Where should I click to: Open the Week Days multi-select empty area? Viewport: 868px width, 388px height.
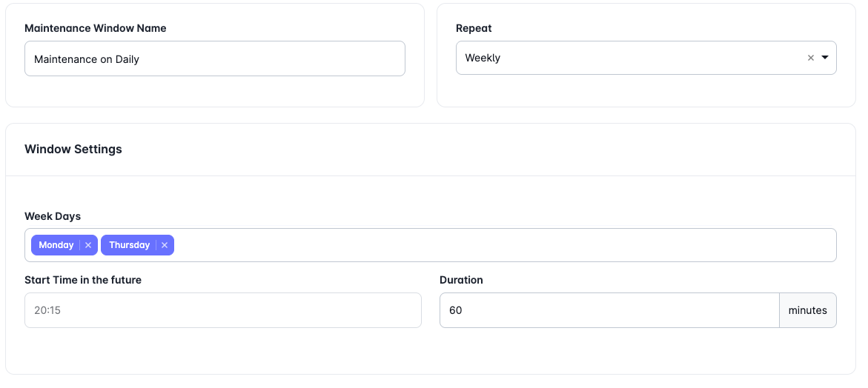pyautogui.click(x=504, y=245)
